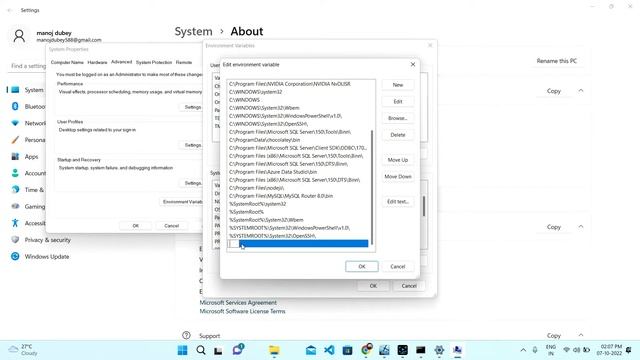Go back with Settings back arrow
This screenshot has width=640, height=360.
tap(10, 10)
